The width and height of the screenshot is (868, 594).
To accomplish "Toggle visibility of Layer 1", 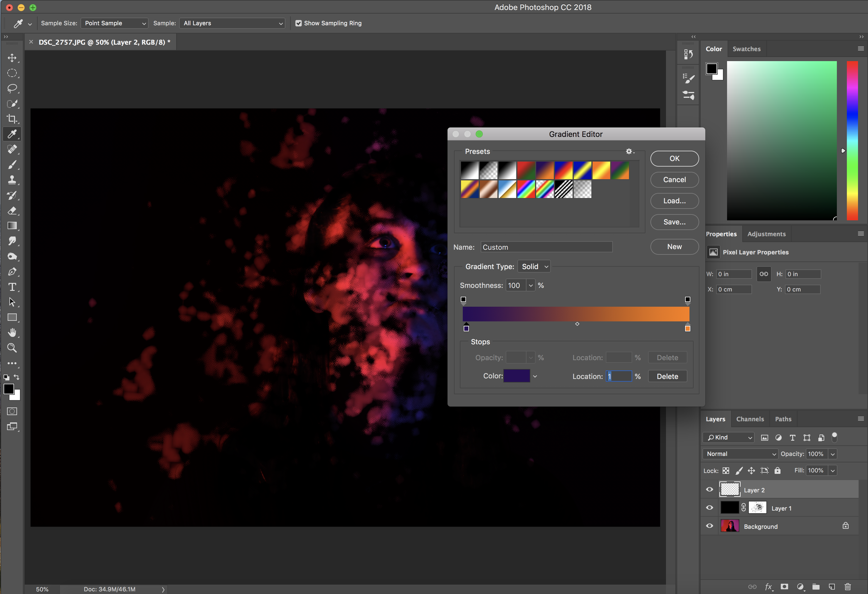I will coord(710,508).
